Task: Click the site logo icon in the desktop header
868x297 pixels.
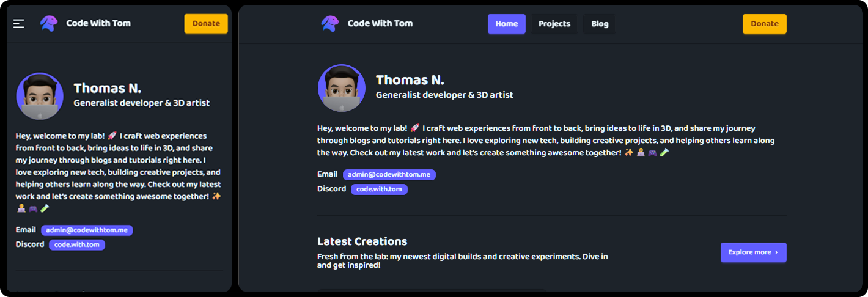Action: point(329,24)
